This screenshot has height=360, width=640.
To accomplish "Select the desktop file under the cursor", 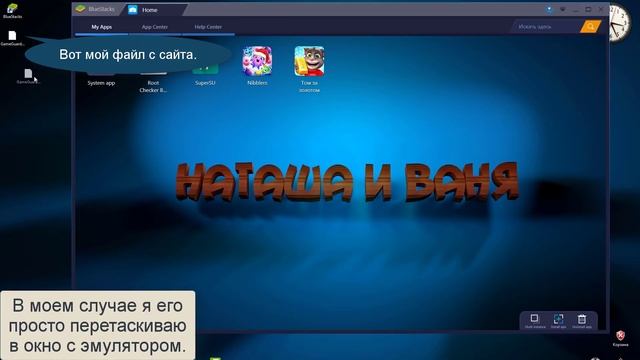I will (x=28, y=76).
